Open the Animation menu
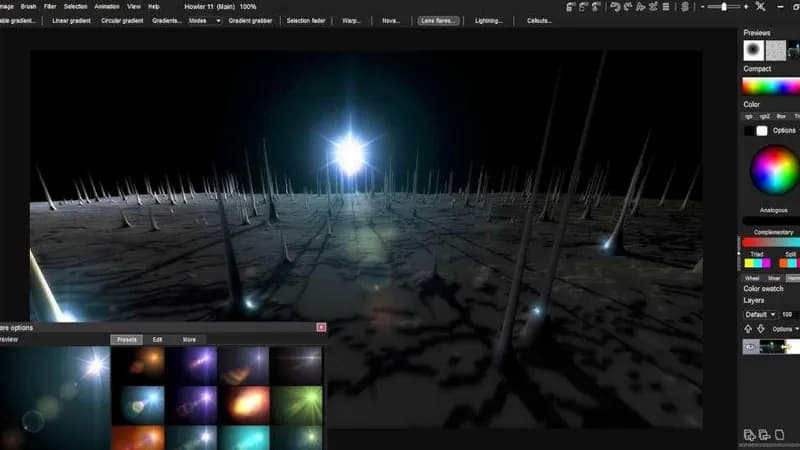Viewport: 800px width, 450px height. pos(107,7)
